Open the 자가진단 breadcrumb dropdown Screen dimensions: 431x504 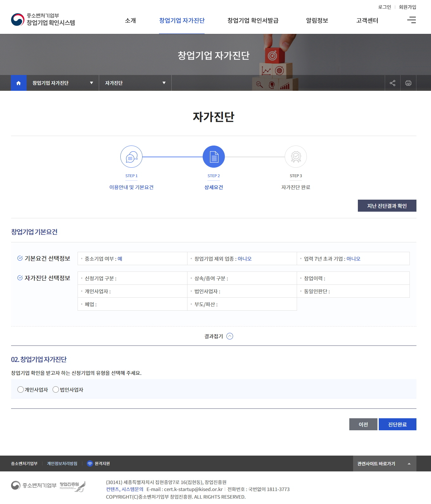(x=135, y=83)
